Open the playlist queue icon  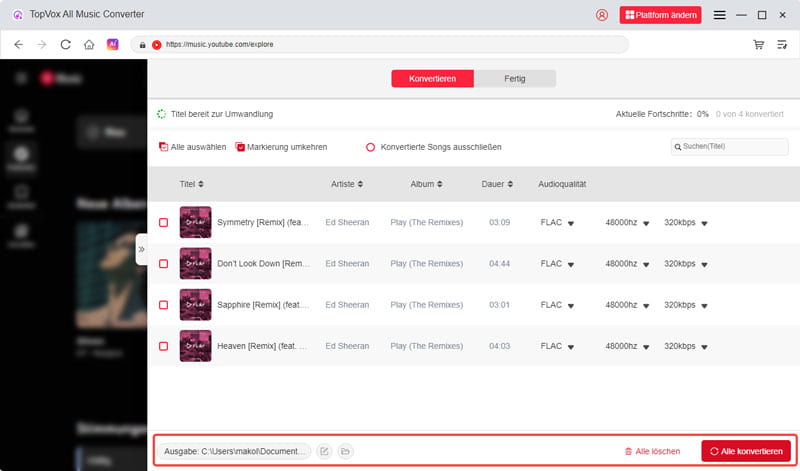point(782,44)
